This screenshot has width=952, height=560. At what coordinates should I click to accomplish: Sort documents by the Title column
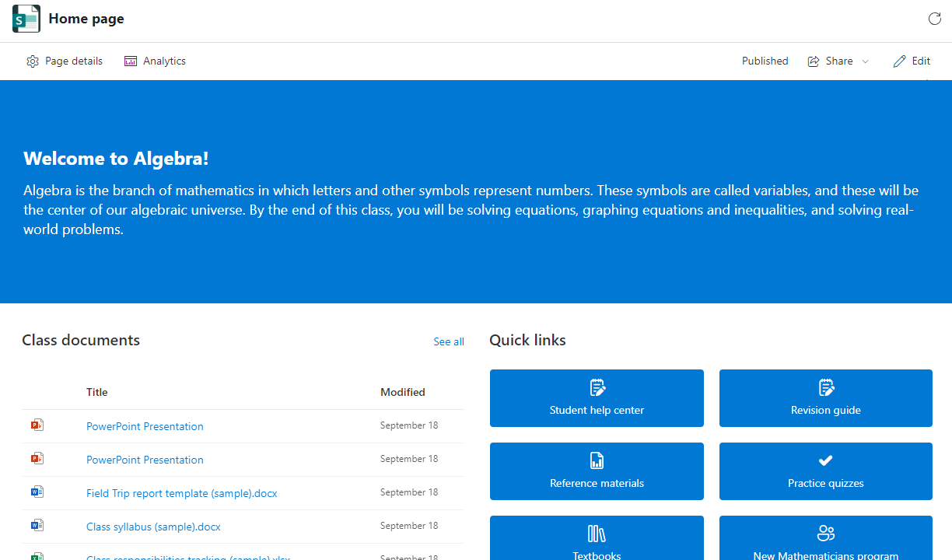click(x=96, y=392)
